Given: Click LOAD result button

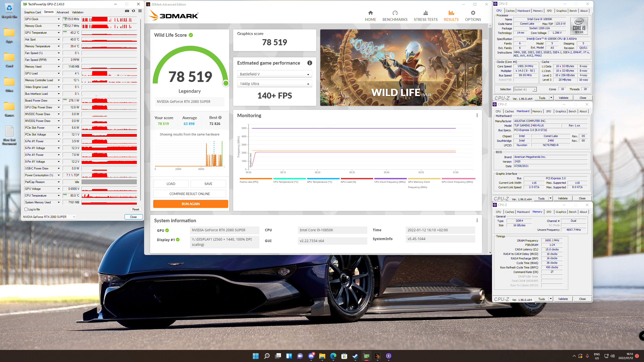Looking at the screenshot, I should pyautogui.click(x=171, y=184).
